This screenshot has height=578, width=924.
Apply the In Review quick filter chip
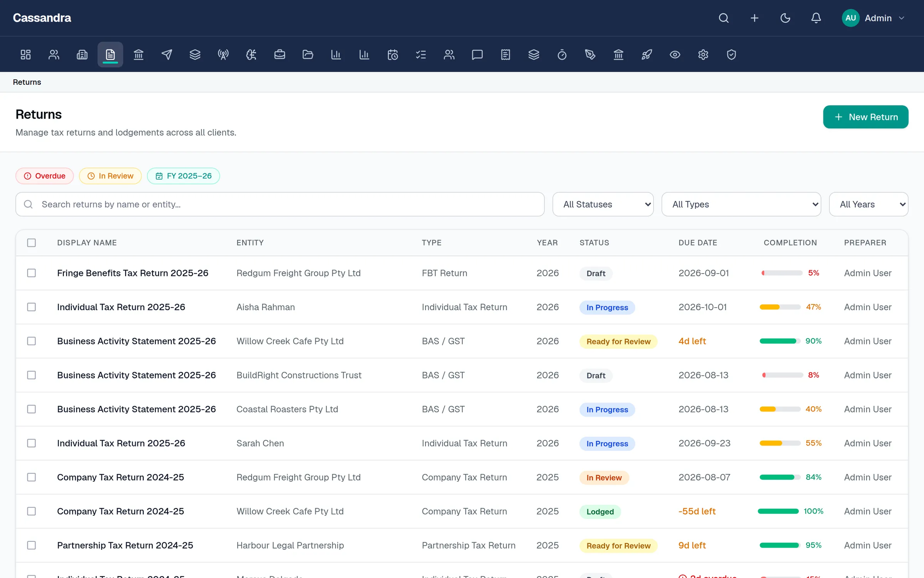[110, 176]
